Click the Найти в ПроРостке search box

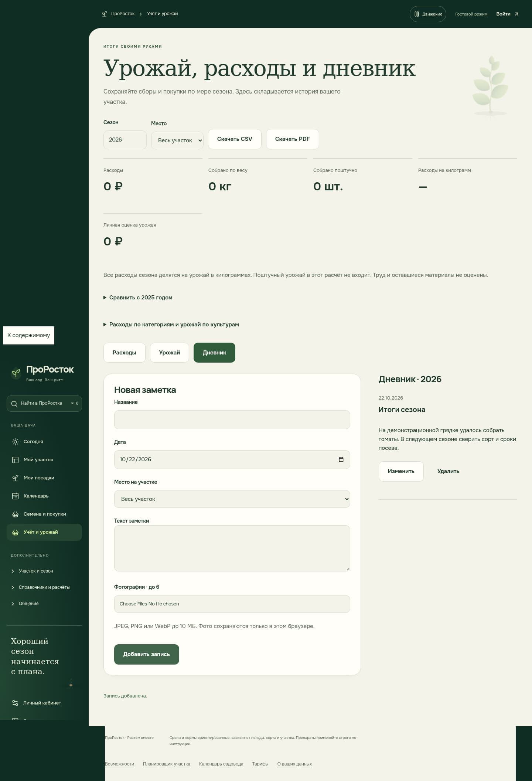[x=44, y=404]
